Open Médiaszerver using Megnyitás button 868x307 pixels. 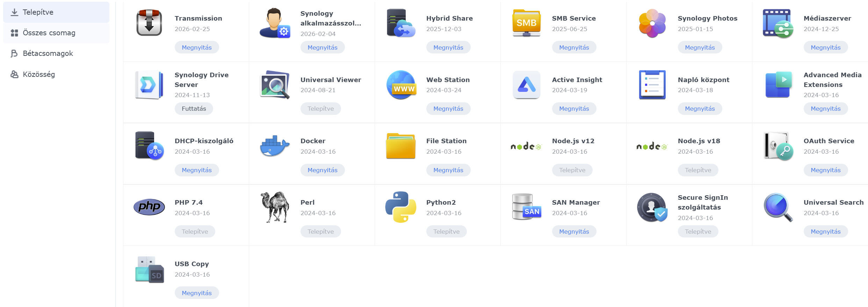[x=826, y=47]
